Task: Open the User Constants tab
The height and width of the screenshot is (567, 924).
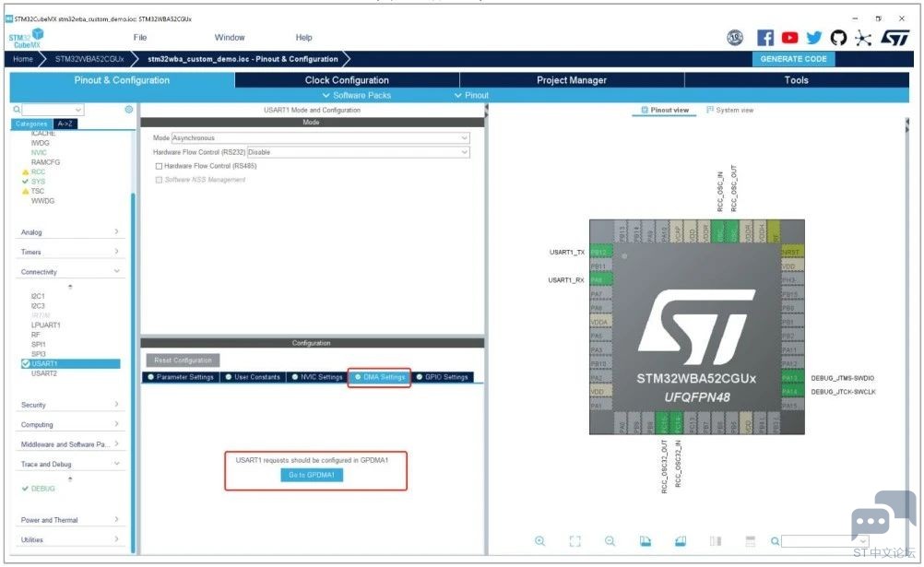Action: pos(253,377)
